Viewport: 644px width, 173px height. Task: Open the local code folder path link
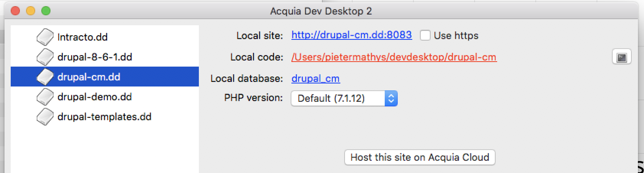(394, 57)
